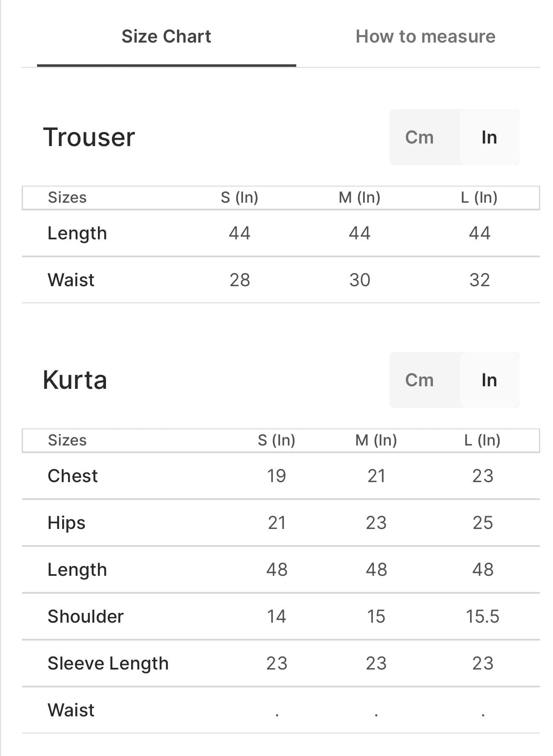Switch Kurta measurements to In
The image size is (553, 756).
[490, 380]
